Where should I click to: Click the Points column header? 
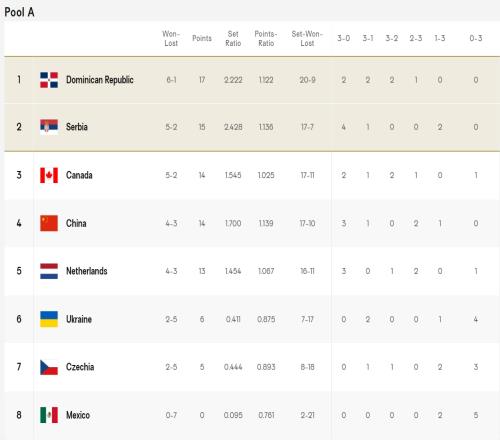(202, 38)
